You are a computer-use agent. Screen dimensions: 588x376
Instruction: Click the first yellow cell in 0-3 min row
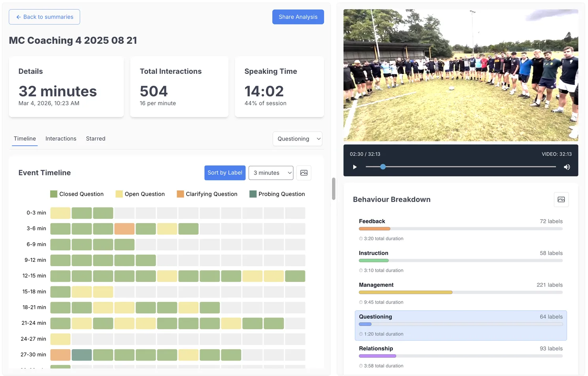[x=60, y=213]
